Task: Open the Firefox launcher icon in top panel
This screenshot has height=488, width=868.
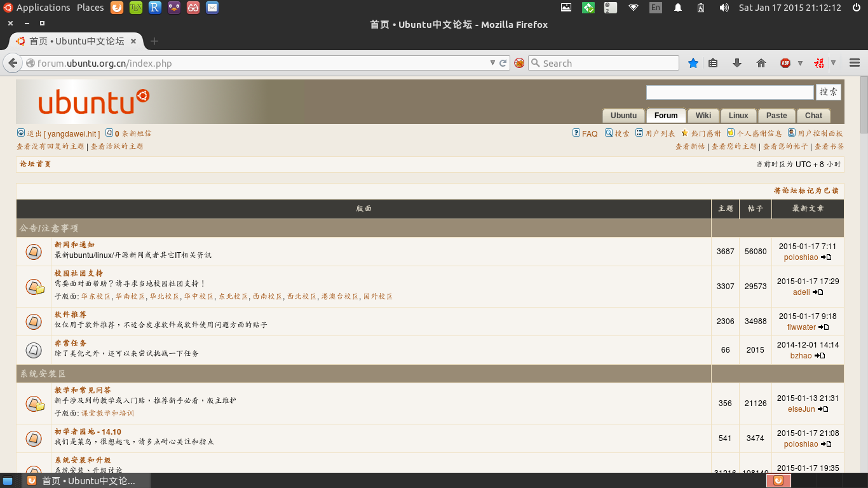Action: (x=117, y=8)
